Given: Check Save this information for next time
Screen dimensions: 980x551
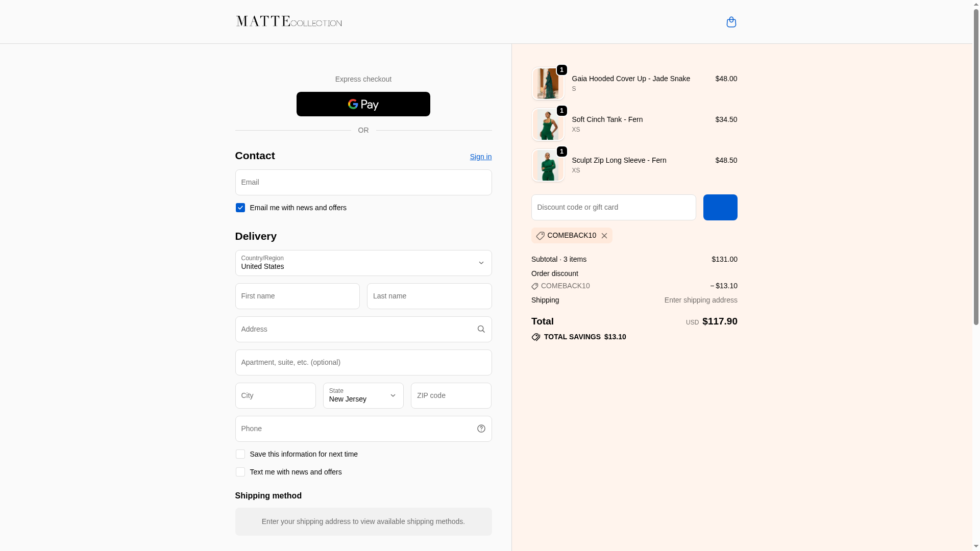Looking at the screenshot, I should (x=240, y=454).
